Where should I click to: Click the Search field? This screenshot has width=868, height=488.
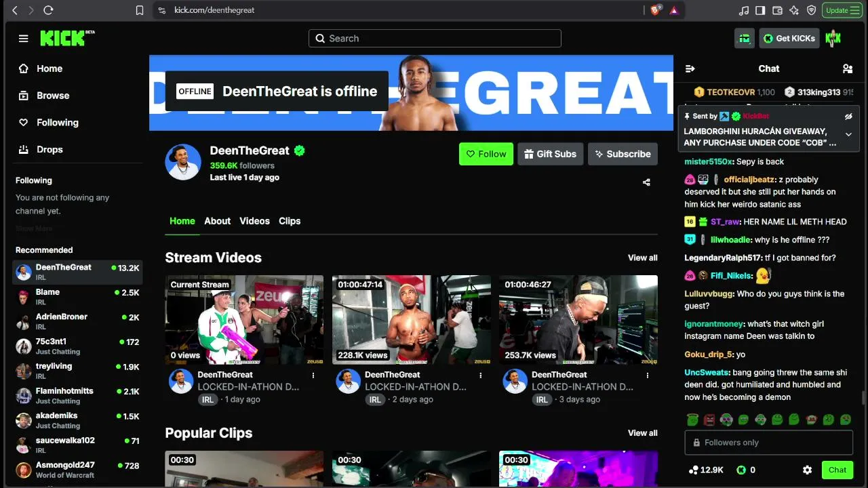(435, 39)
